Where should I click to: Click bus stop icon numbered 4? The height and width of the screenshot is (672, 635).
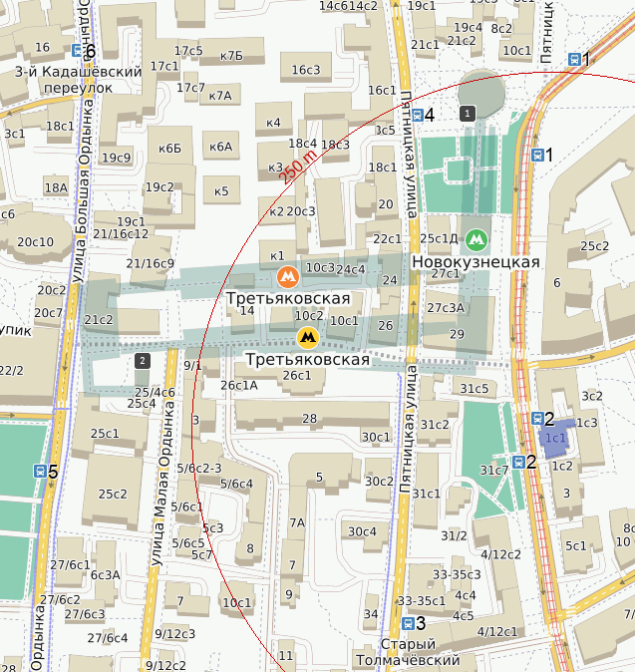click(x=418, y=115)
